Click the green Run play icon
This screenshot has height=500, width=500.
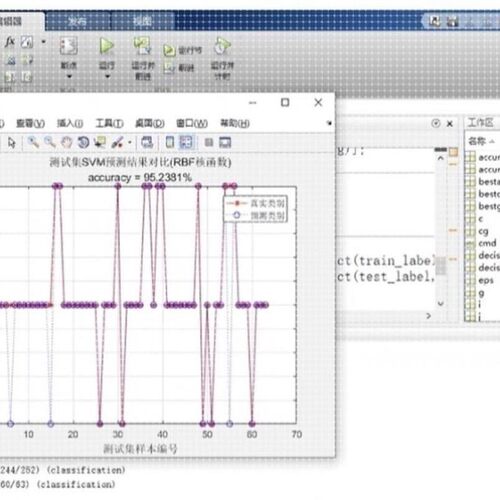pos(106,46)
